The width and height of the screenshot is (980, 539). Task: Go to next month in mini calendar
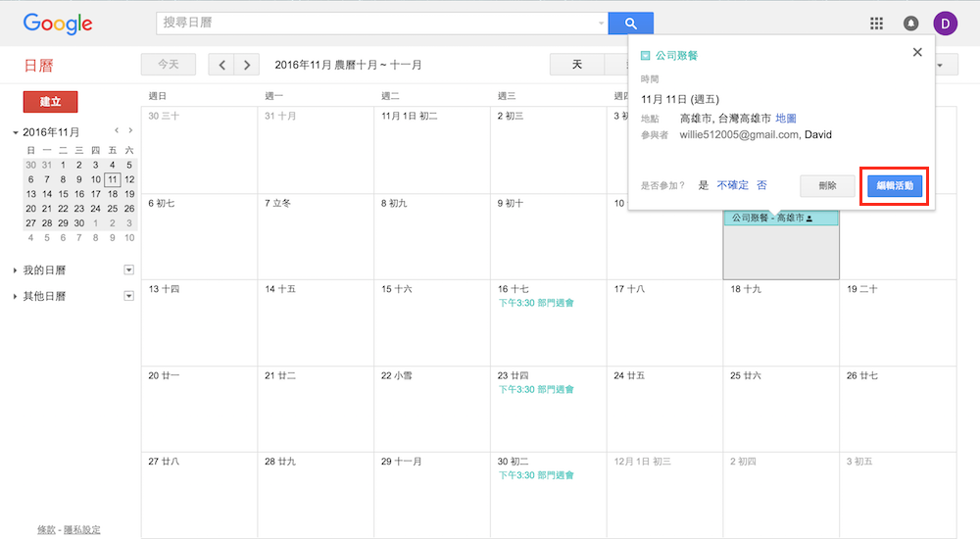click(x=130, y=130)
